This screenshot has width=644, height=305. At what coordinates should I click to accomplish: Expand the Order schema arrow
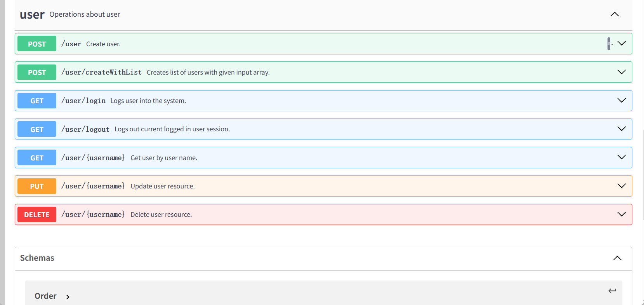tap(68, 297)
